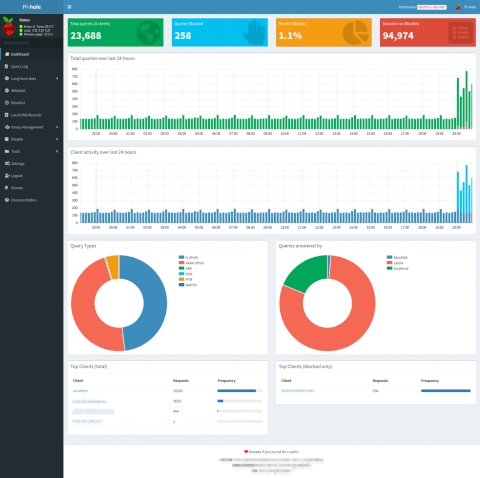480x478 pixels.
Task: Click the Logout user icon
Action: (7, 176)
